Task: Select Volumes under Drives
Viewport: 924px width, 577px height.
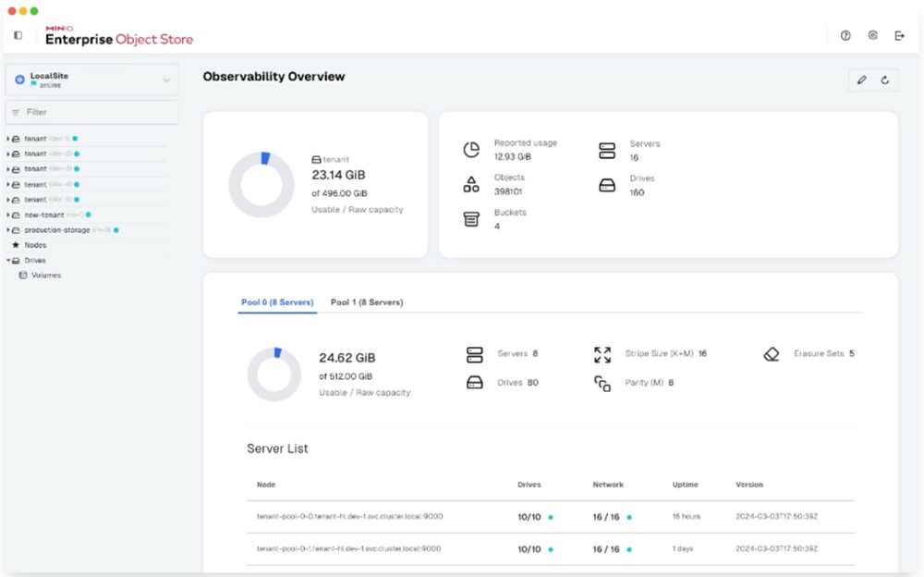Action: pos(46,275)
